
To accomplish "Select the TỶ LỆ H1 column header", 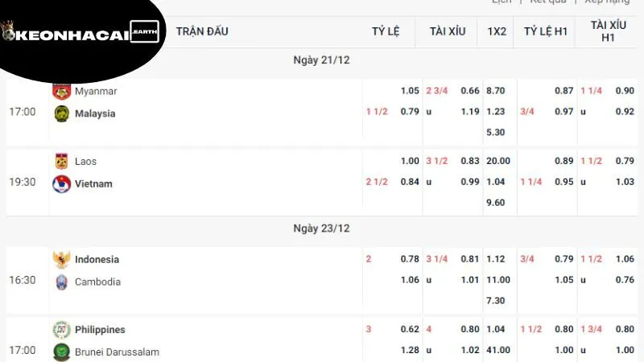I will click(546, 31).
